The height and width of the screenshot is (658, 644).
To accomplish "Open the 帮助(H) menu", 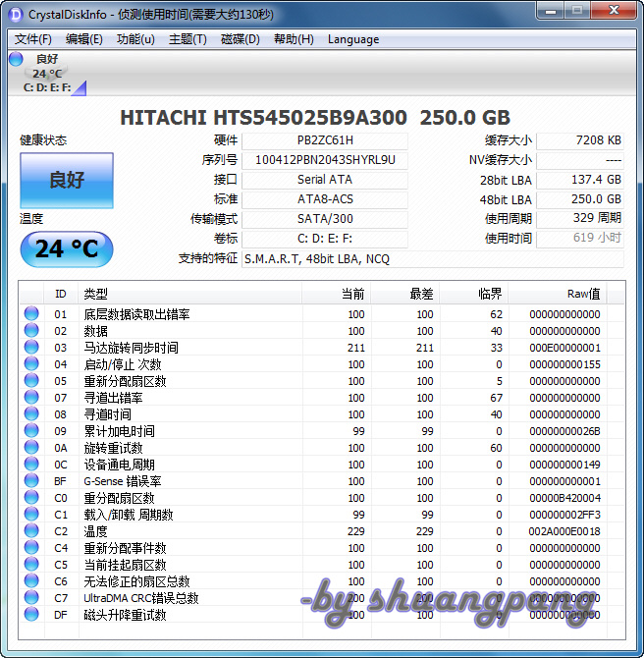I will [x=294, y=39].
